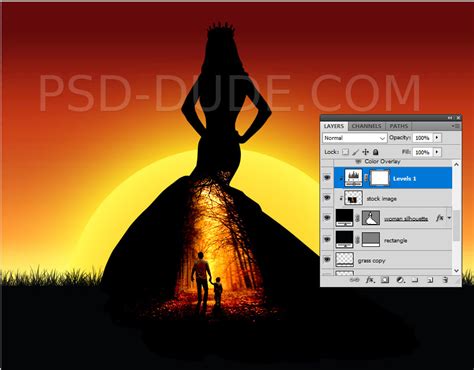Open the Opacity slider arrow

[x=437, y=138]
